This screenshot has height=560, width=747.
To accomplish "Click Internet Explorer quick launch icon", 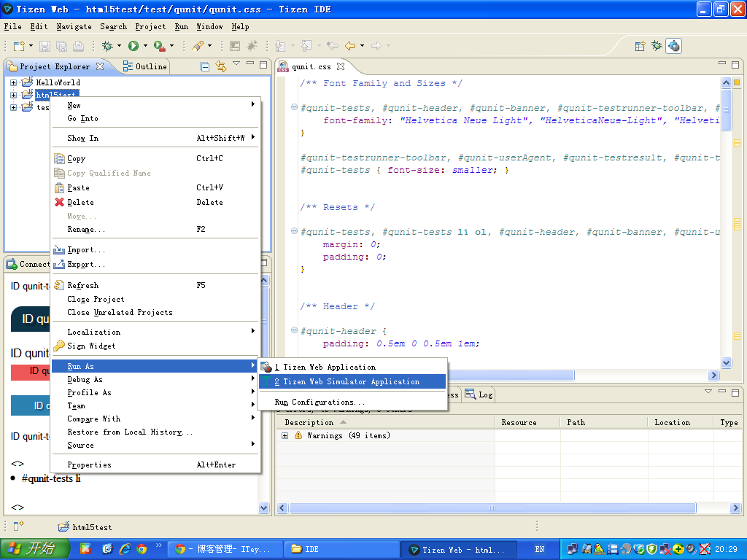I will click(x=125, y=549).
